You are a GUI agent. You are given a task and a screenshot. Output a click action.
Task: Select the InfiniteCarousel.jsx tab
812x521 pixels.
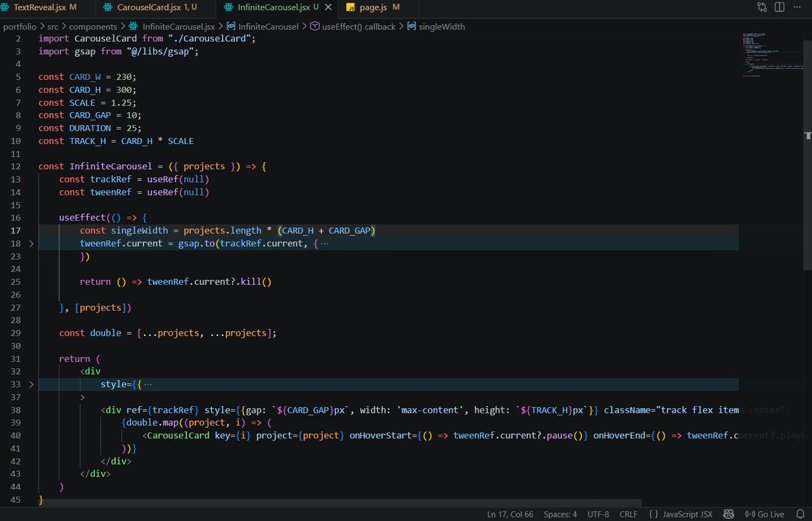(276, 7)
